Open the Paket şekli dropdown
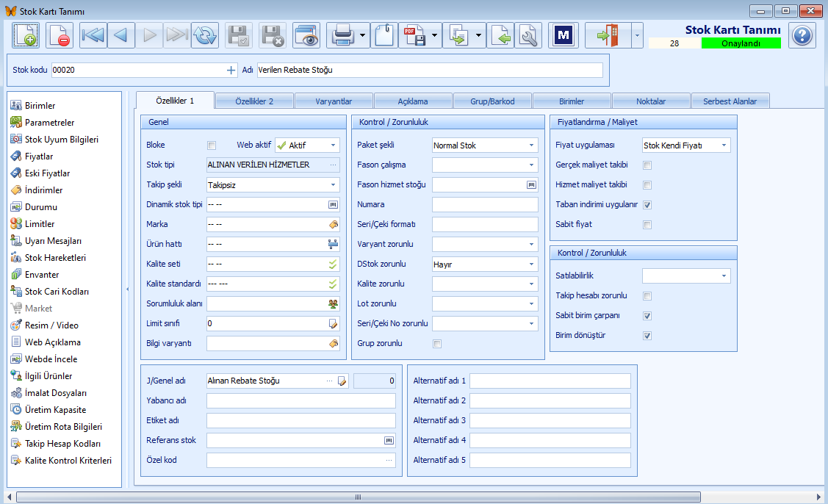 click(532, 145)
